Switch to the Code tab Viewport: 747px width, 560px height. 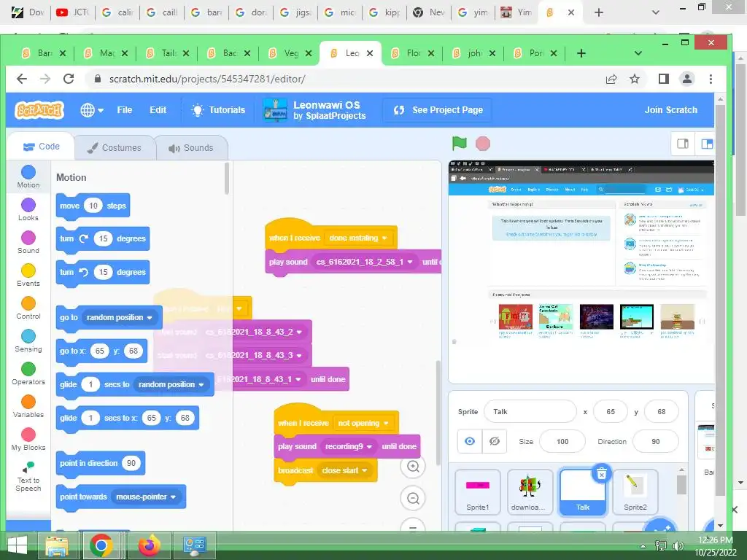point(42,147)
